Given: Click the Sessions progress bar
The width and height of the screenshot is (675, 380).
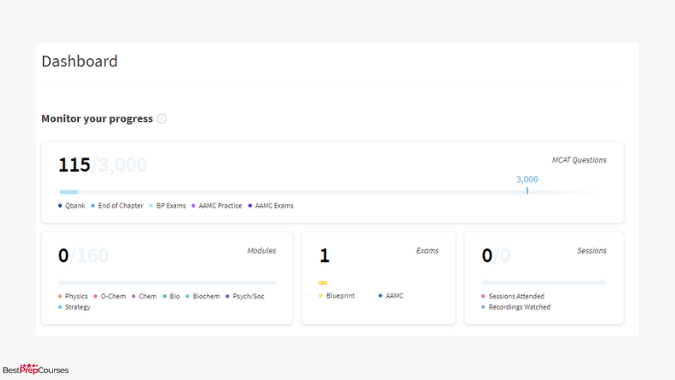Looking at the screenshot, I should point(544,283).
